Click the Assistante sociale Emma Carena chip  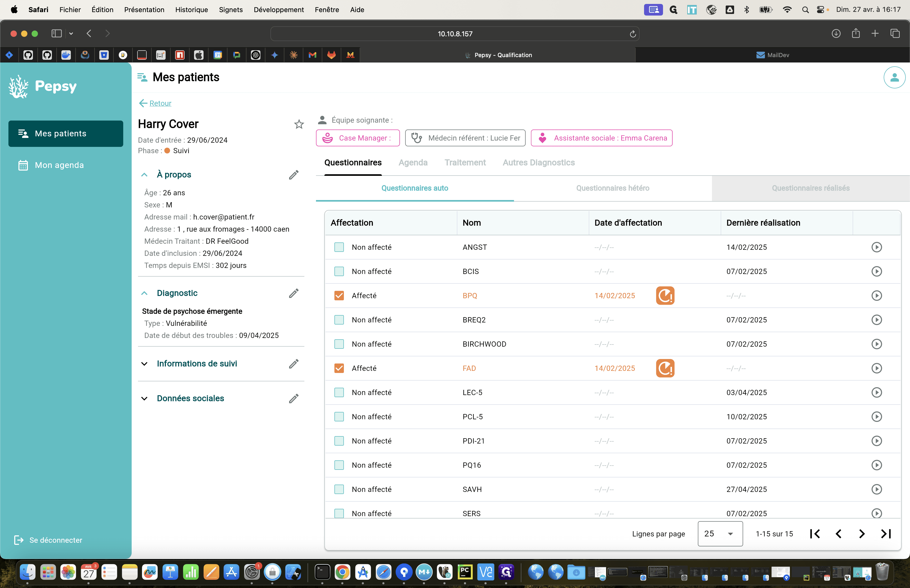(601, 138)
